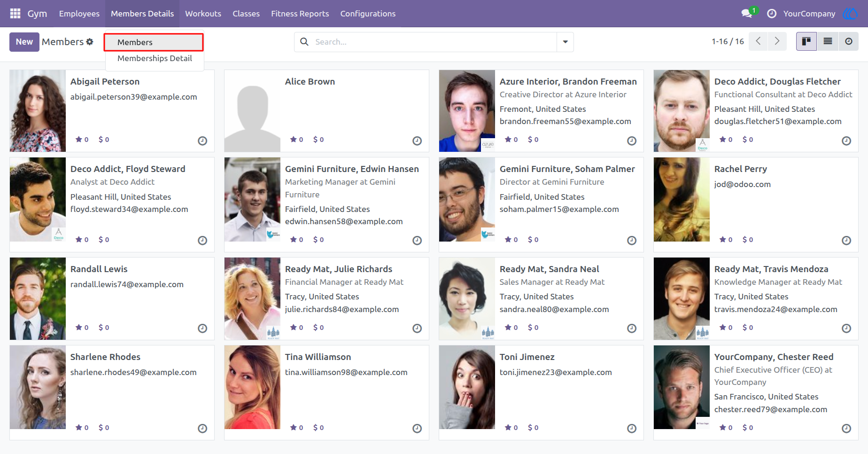This screenshot has width=868, height=454.
Task: Open the Deco Addict, Floyd Steward card
Action: [112, 204]
